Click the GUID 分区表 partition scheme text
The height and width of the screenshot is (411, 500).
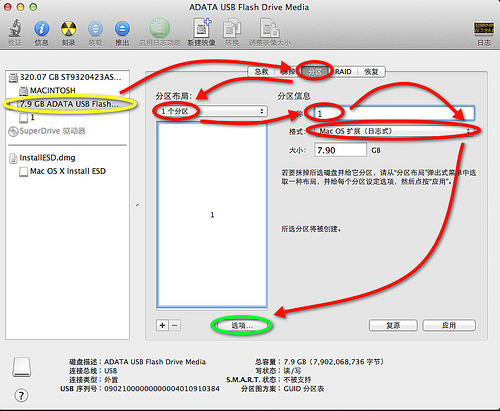pos(304,389)
